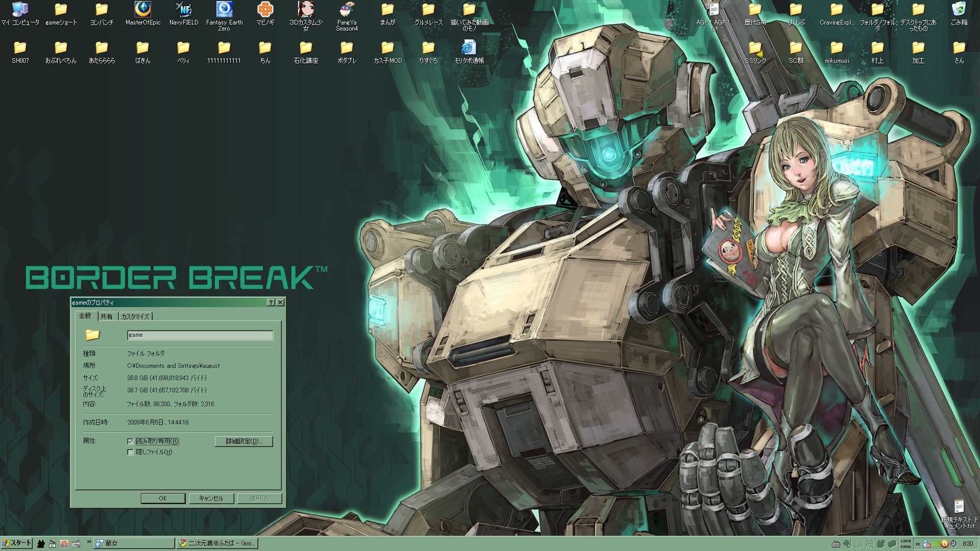Open the 石化講座 folder
980x551 pixels.
click(306, 52)
